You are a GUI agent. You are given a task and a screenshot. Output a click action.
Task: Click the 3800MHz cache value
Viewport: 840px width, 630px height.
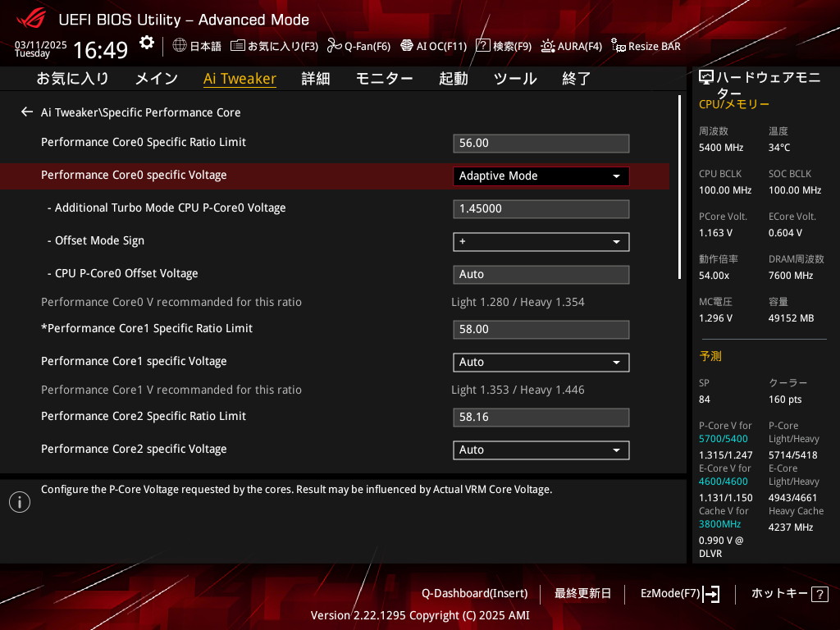pyautogui.click(x=719, y=524)
